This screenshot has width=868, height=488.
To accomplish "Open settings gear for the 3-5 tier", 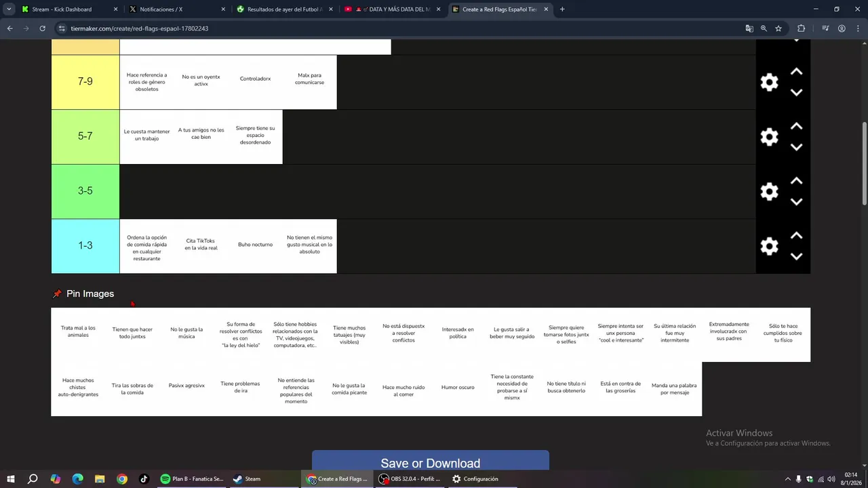I will 769,191.
